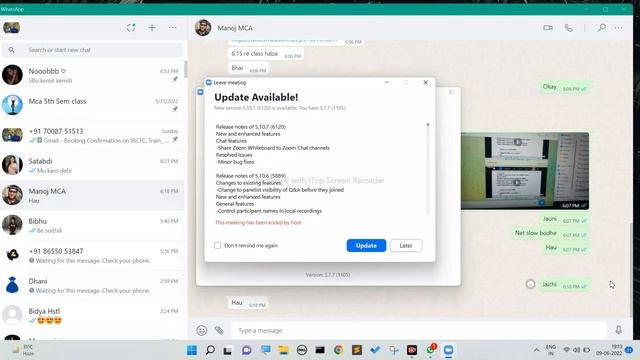Screen dimensions: 640x360
Task: Open the chat header three-dot menu
Action: [619, 28]
